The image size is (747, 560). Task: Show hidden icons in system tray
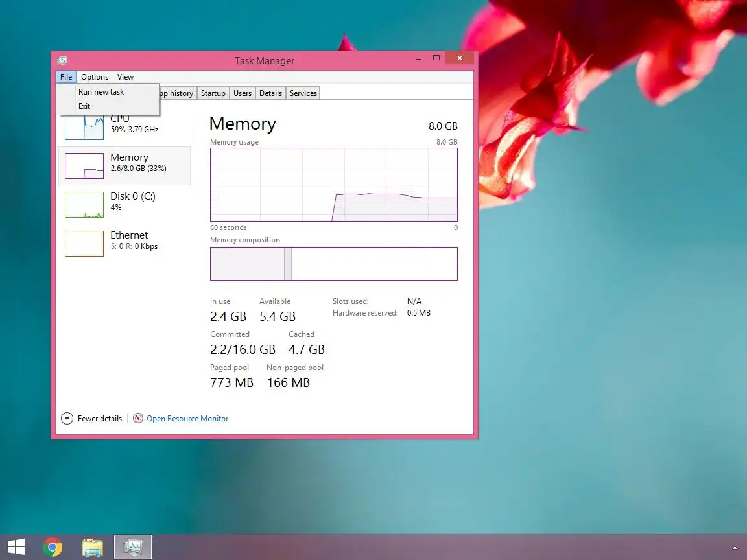click(x=735, y=548)
